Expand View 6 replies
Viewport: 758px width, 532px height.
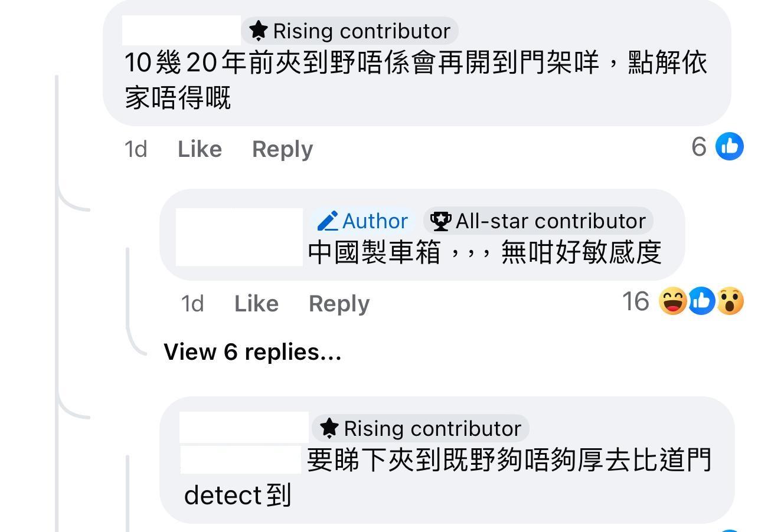(x=253, y=352)
